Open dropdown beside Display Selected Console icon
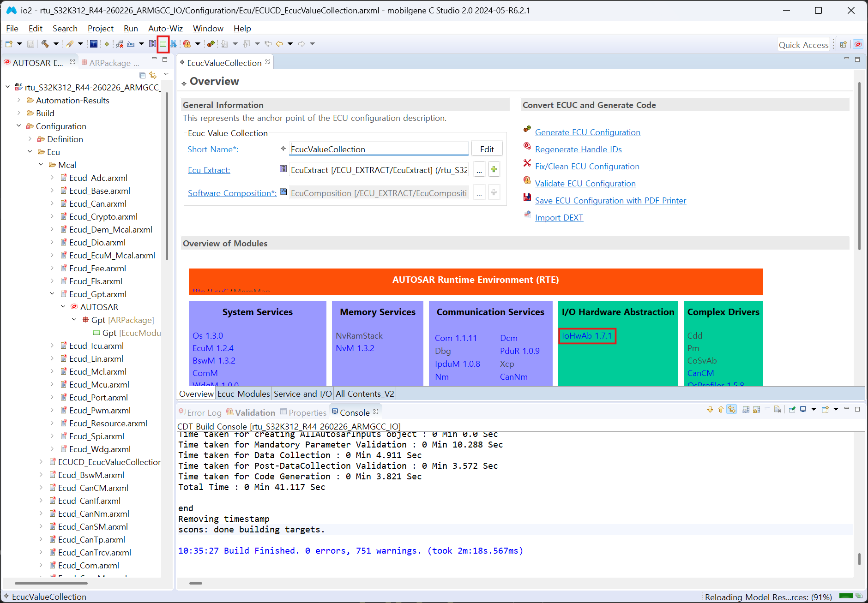Viewport: 868px width, 603px height. (x=814, y=409)
